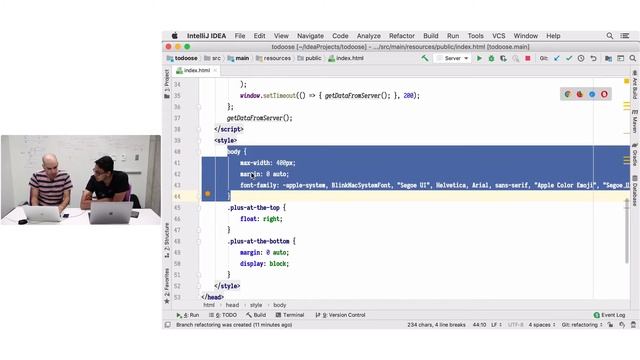Screen dimensions: 640x360
Task: Go to line position 44:10 indicator
Action: pos(479,325)
